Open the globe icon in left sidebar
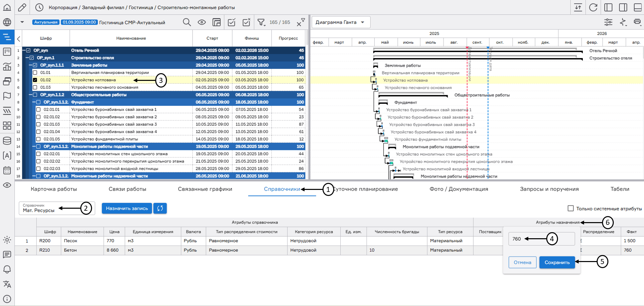Image resolution: width=644 pixels, height=306 pixels. (x=7, y=22)
